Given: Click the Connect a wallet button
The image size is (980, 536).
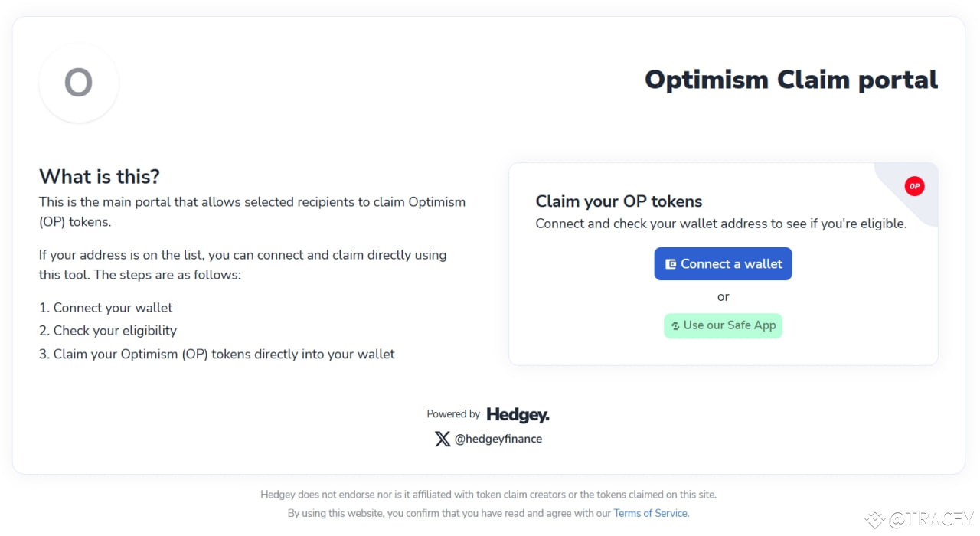Looking at the screenshot, I should pos(723,263).
